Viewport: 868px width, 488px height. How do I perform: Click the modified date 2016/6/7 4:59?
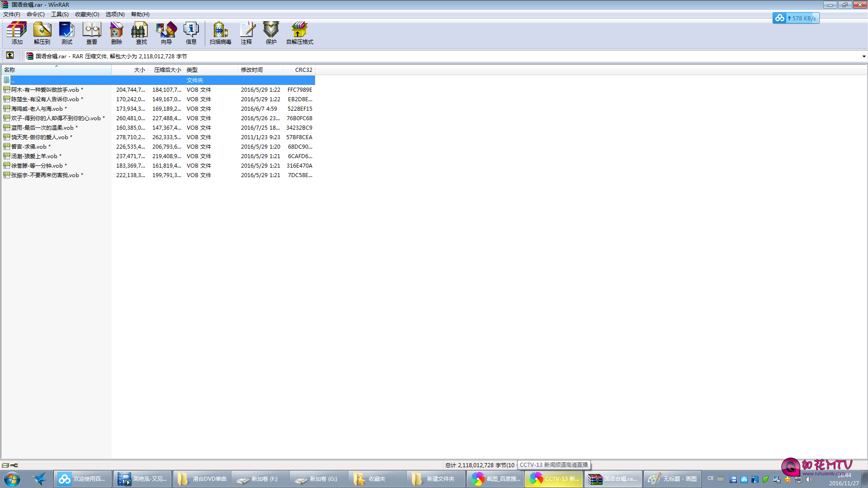pyautogui.click(x=259, y=109)
